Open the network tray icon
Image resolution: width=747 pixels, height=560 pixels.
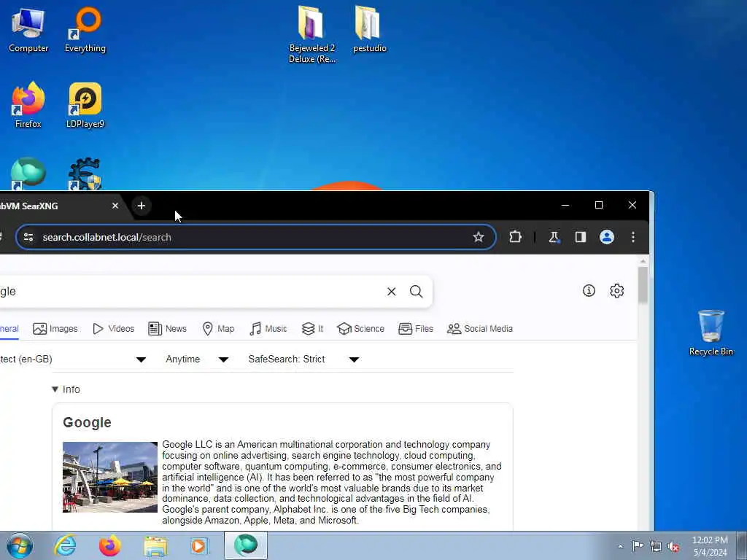656,546
